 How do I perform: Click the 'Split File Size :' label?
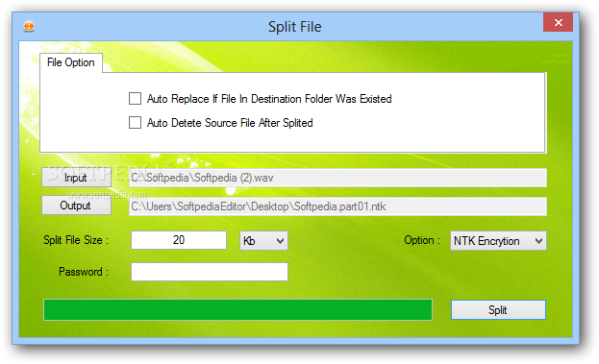pyautogui.click(x=76, y=240)
